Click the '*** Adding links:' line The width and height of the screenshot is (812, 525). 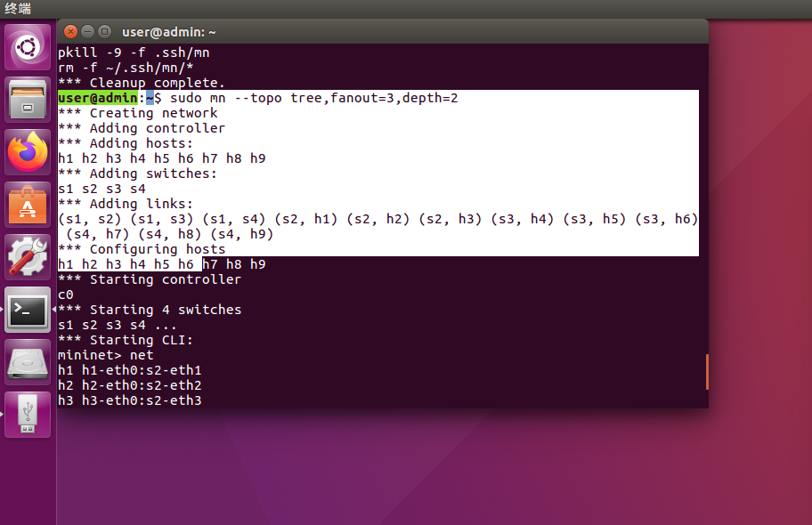pos(126,204)
